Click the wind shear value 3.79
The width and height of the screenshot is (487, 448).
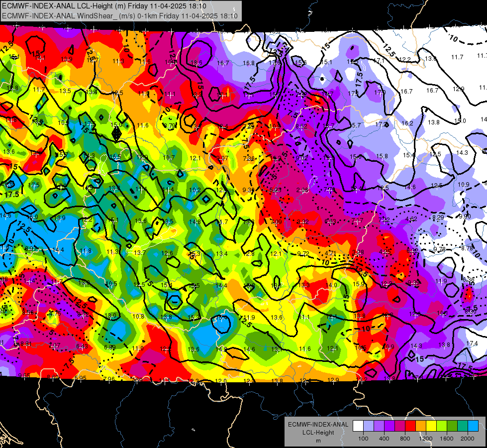click(170, 125)
